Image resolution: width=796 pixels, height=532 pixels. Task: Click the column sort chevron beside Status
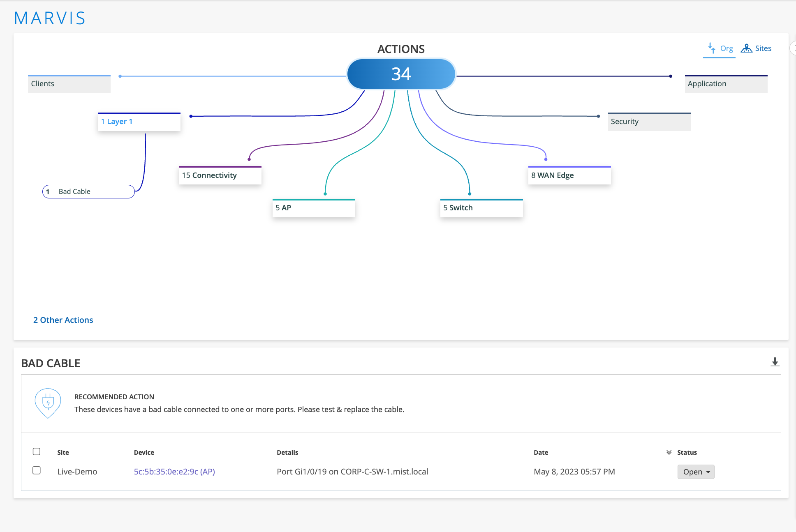click(669, 452)
